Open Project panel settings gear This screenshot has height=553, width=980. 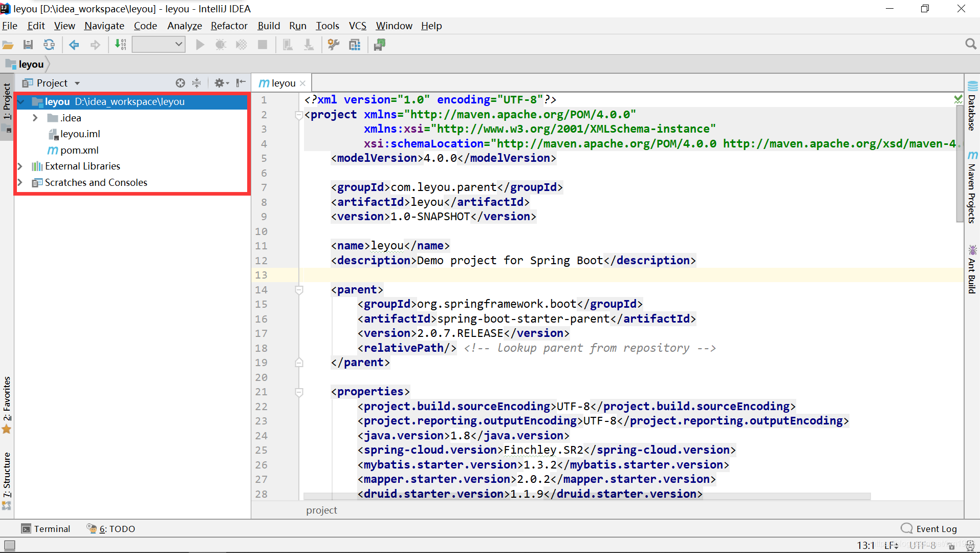click(222, 83)
